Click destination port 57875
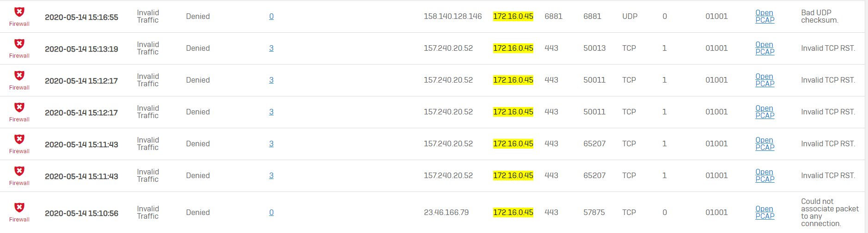 (594, 212)
